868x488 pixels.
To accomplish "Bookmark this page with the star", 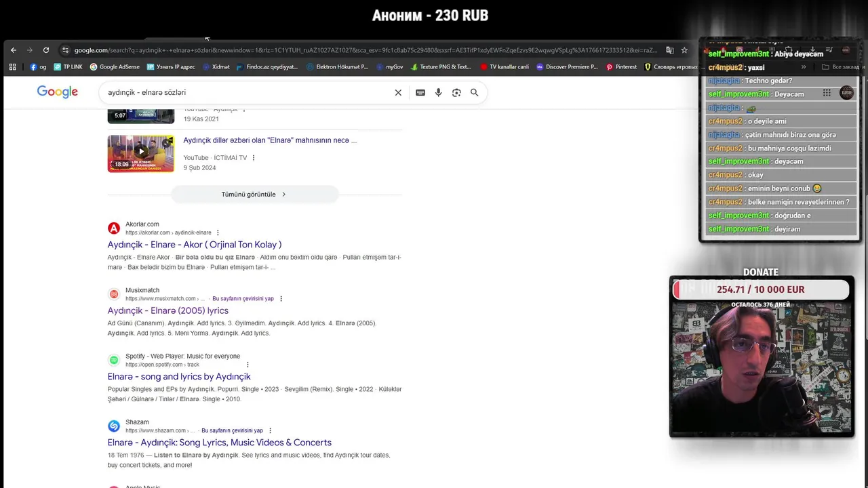I will tap(684, 50).
